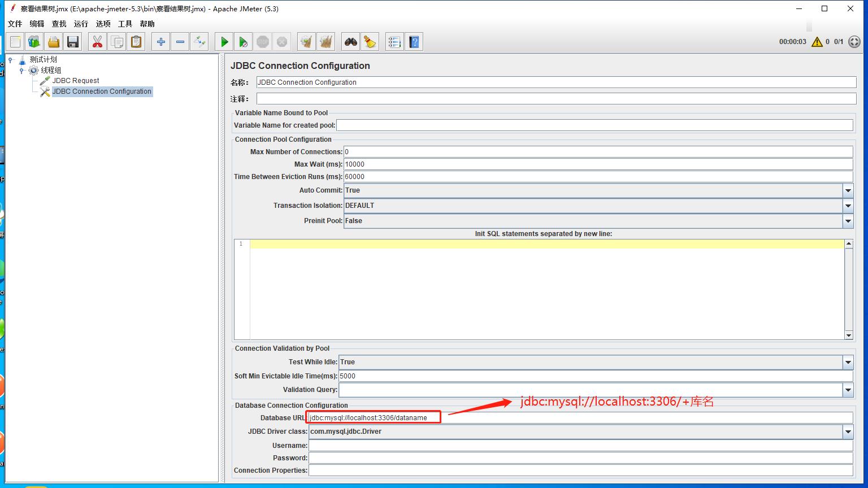Click the remote engines circle icon at top right
868x488 pixels.
854,42
